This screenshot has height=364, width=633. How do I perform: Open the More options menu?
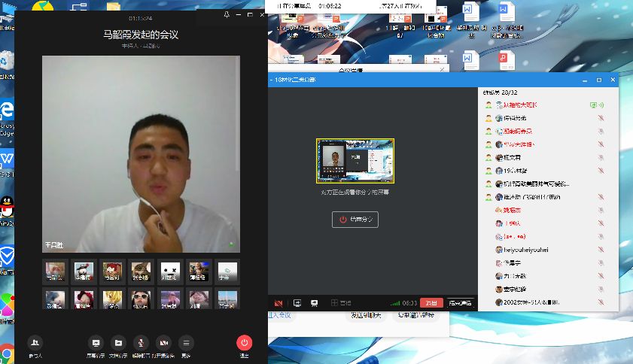point(187,343)
